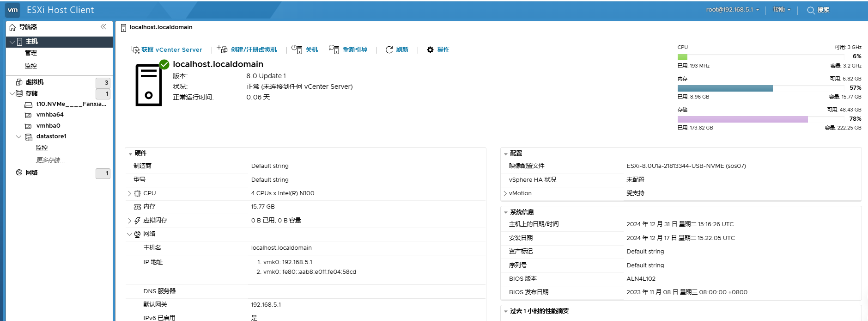Collapse the navigator panel with double chevron

(103, 27)
